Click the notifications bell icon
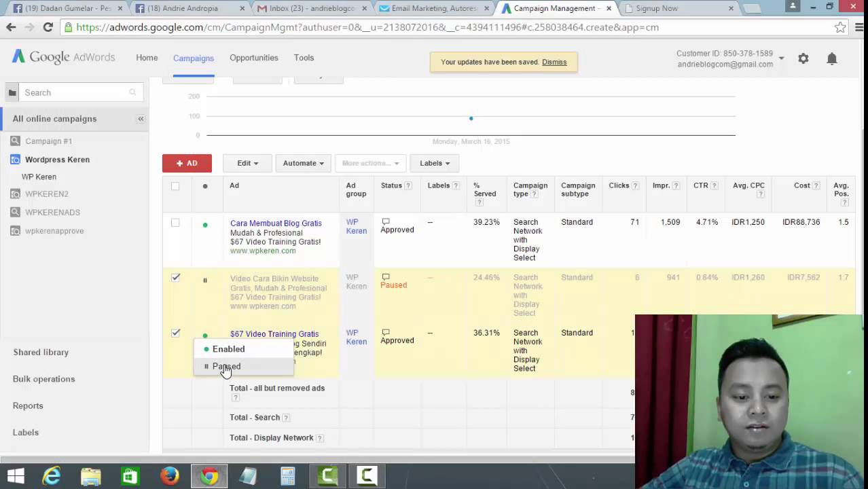Image resolution: width=868 pixels, height=489 pixels. tap(832, 59)
